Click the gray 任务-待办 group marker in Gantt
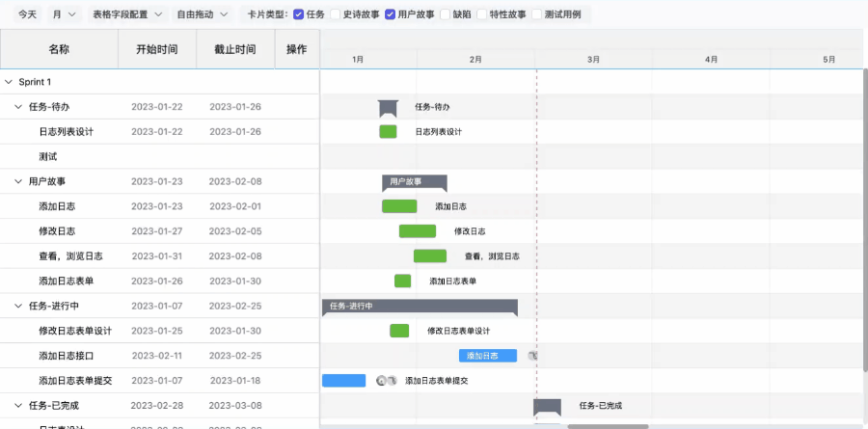Image resolution: width=868 pixels, height=429 pixels. click(388, 107)
